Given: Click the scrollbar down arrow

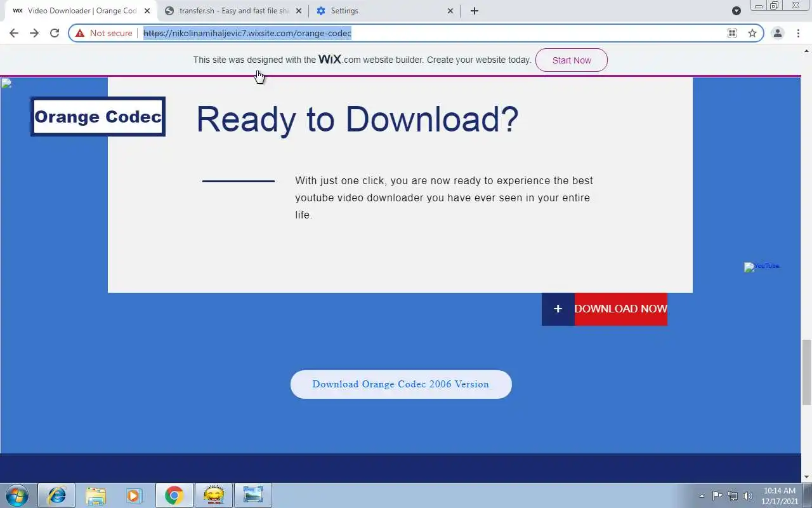Looking at the screenshot, I should click(806, 477).
